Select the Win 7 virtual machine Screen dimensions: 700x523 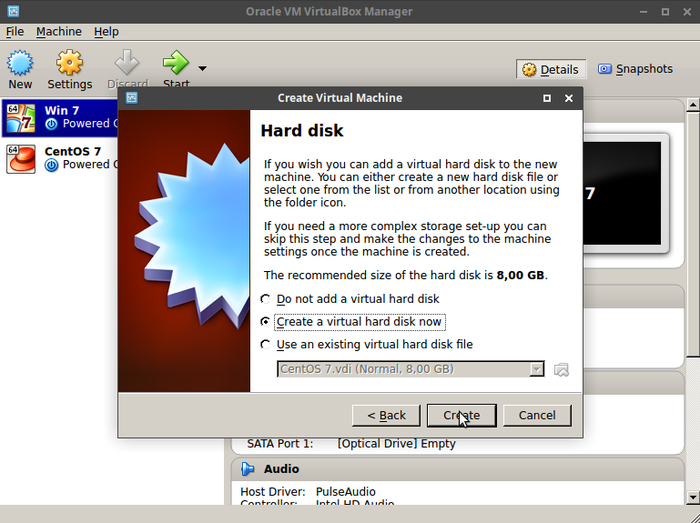pyautogui.click(x=60, y=118)
